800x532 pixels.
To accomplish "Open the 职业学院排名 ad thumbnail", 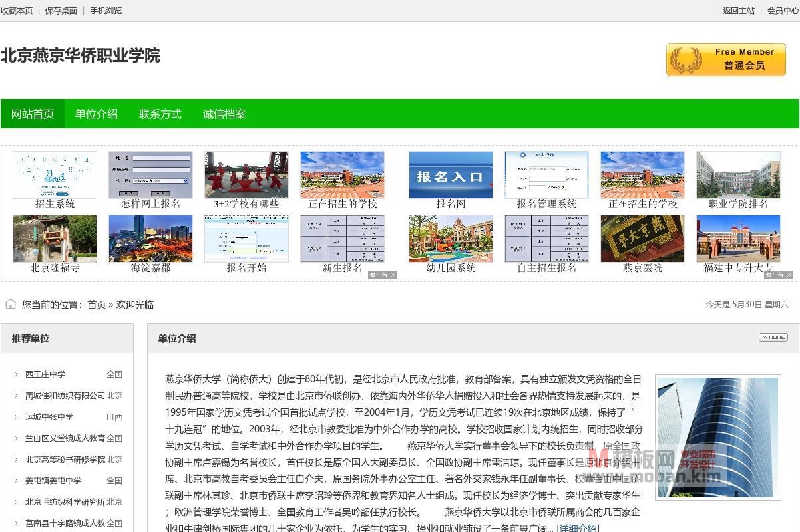I will coord(738,175).
